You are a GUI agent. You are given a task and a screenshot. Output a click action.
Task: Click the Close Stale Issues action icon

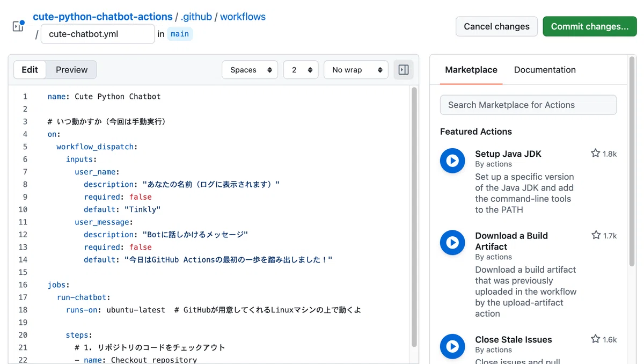452,346
